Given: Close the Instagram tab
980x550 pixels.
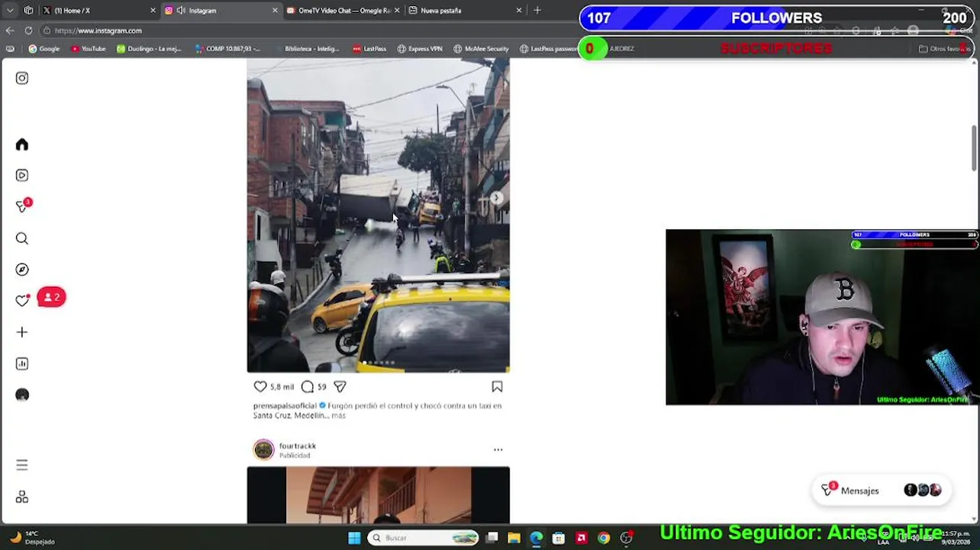Looking at the screenshot, I should pyautogui.click(x=275, y=11).
